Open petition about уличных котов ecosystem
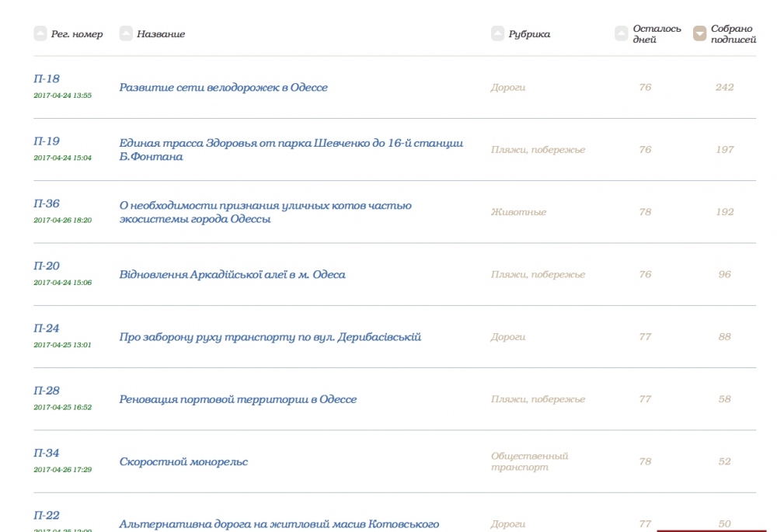Image resolution: width=777 pixels, height=532 pixels. (265, 212)
